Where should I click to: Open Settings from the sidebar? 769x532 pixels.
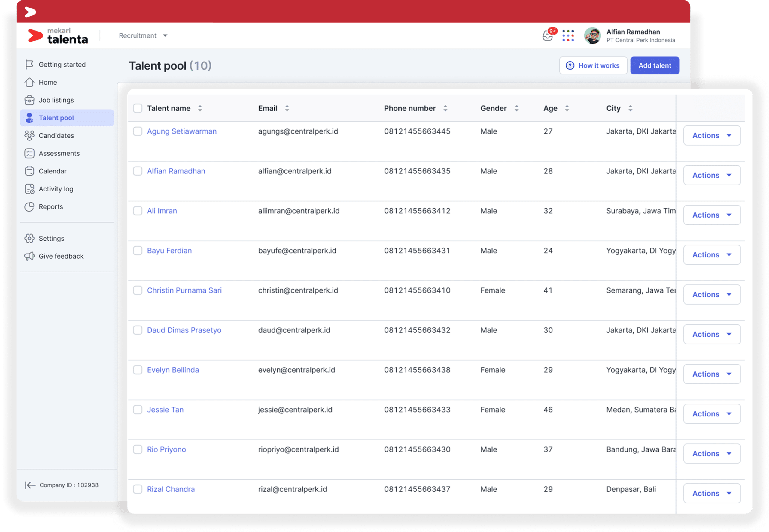(52, 238)
